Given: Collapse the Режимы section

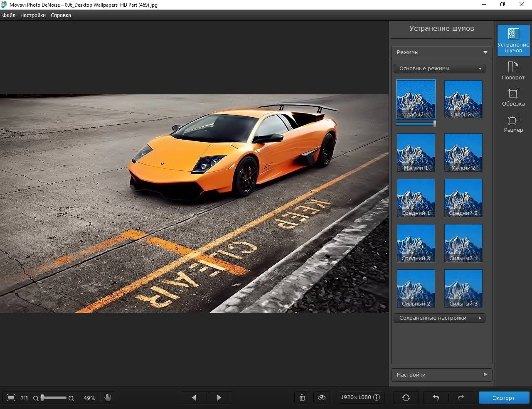Looking at the screenshot, I should [x=441, y=52].
